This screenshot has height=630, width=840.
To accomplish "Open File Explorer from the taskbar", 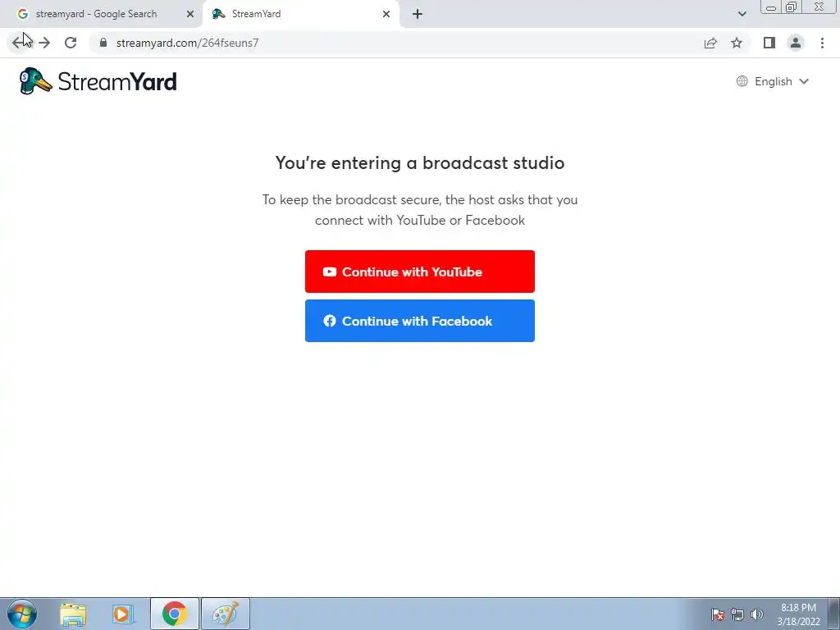I will coord(73,614).
